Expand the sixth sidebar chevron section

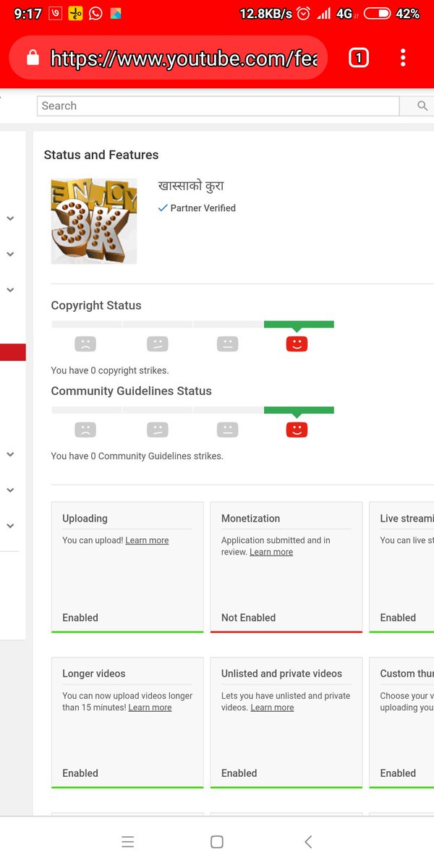tap(10, 526)
